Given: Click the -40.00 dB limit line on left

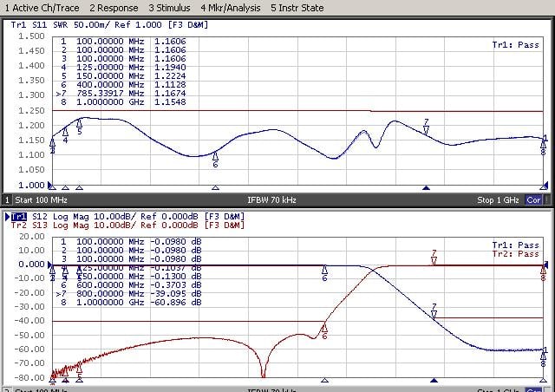Looking at the screenshot, I should pyautogui.click(x=187, y=322).
